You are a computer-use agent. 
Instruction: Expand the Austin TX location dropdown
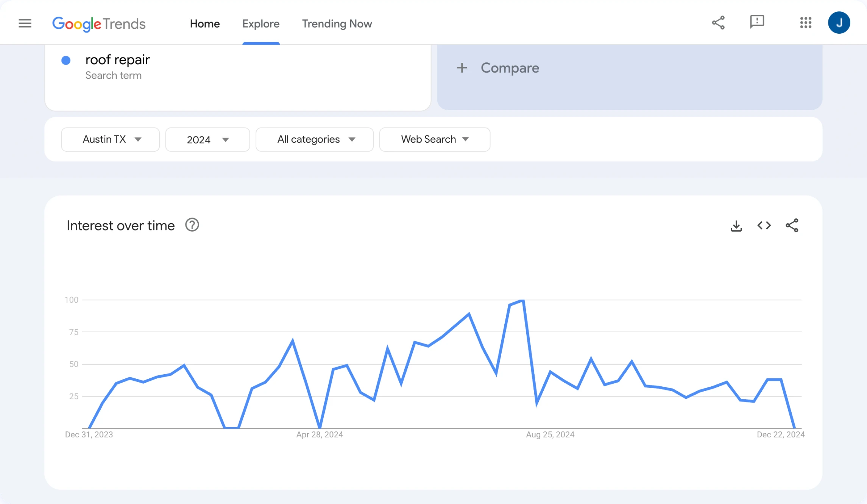click(110, 140)
